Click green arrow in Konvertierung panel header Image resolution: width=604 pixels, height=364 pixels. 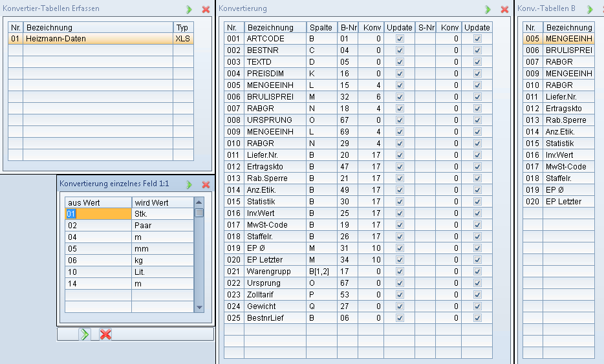(488, 9)
